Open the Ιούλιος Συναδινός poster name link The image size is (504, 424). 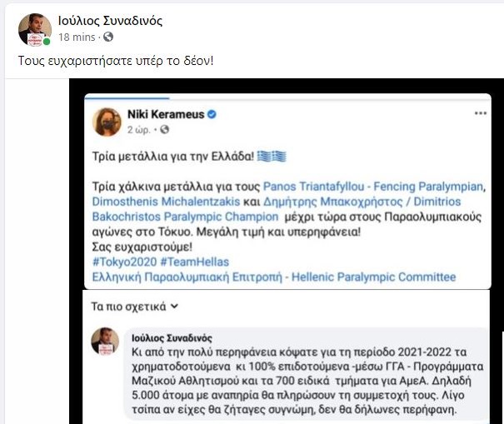(110, 21)
